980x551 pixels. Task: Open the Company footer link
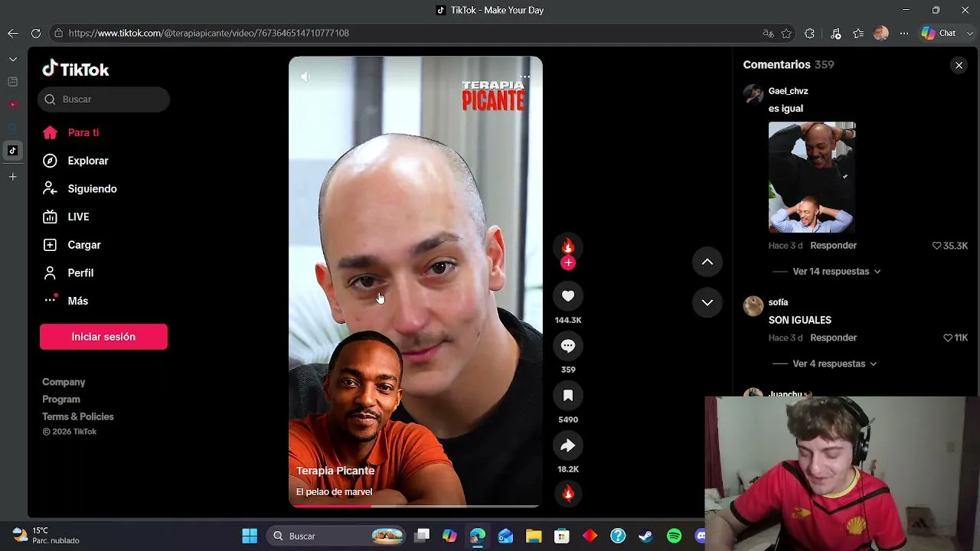pos(64,382)
